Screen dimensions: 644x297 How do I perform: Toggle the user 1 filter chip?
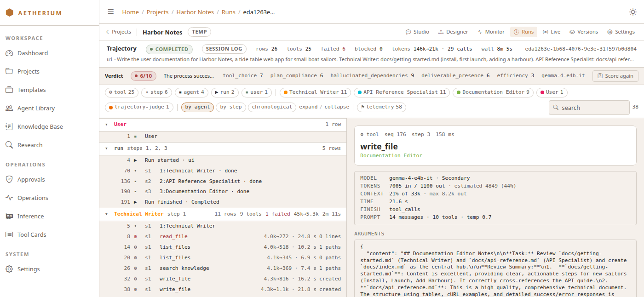coord(256,92)
